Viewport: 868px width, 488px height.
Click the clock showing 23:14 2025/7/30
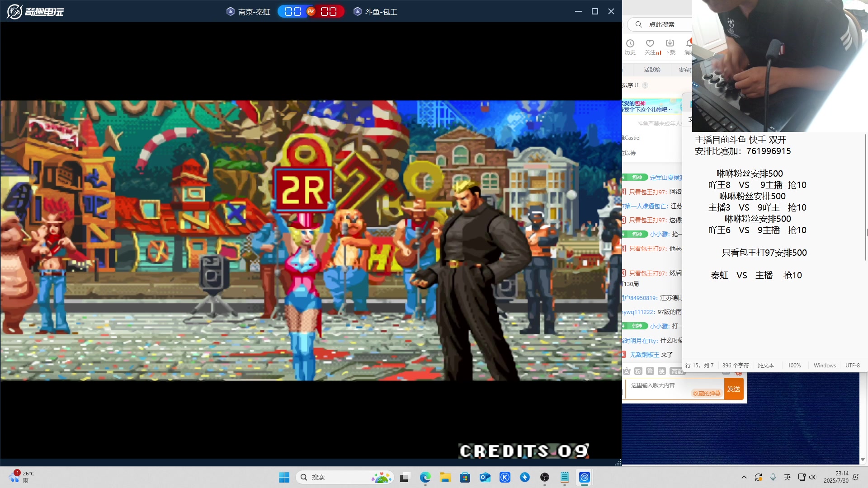(x=836, y=477)
